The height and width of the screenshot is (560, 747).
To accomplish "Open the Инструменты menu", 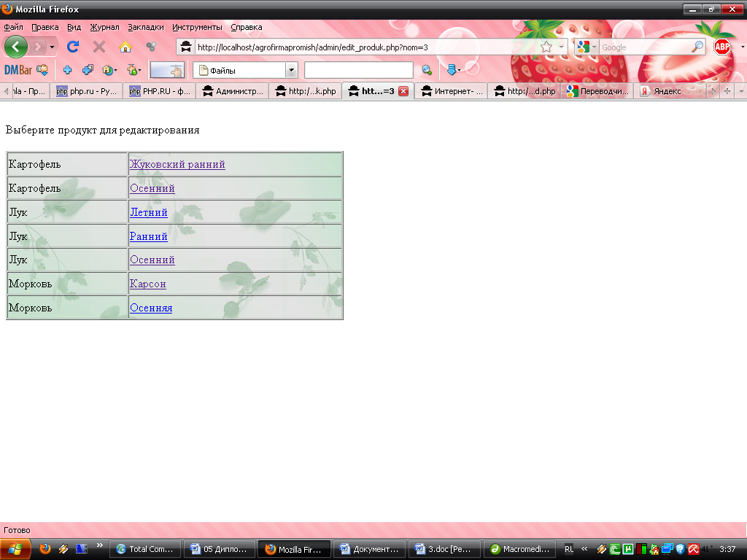I will (197, 27).
